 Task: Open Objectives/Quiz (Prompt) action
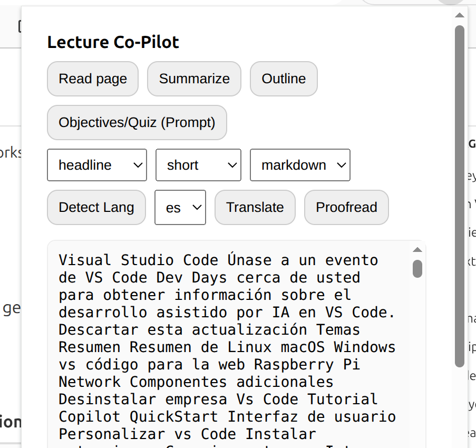(137, 123)
